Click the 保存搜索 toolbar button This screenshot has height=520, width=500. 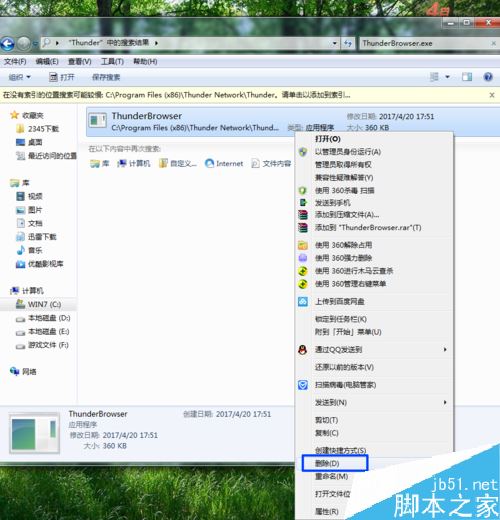pyautogui.click(x=106, y=77)
